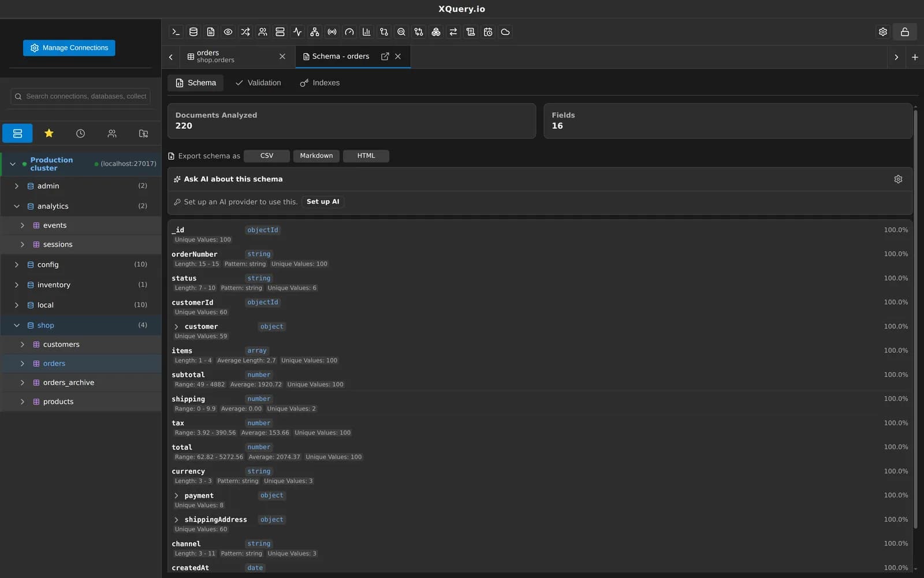This screenshot has height=578, width=924.
Task: Click Manage Connections button
Action: coord(69,48)
